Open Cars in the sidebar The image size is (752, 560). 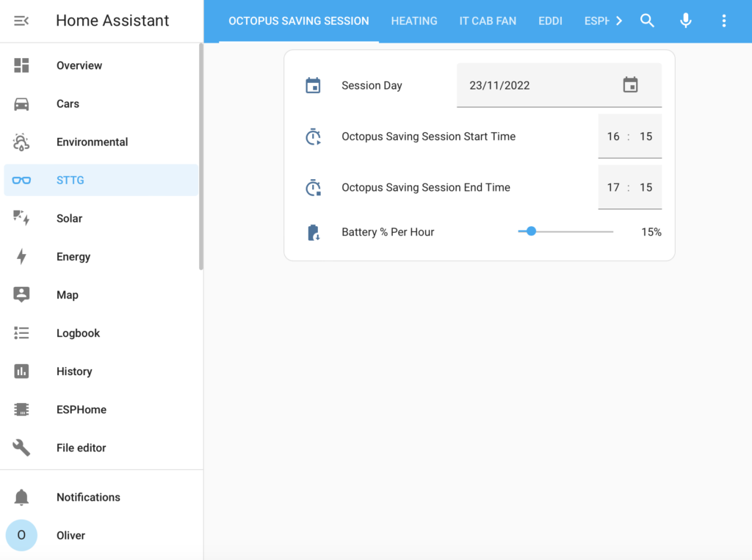(x=101, y=103)
